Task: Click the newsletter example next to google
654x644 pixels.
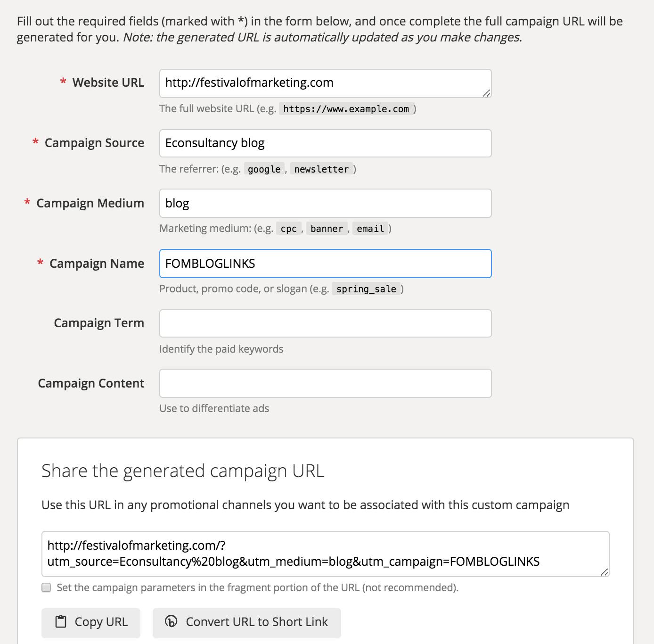Action: point(322,169)
